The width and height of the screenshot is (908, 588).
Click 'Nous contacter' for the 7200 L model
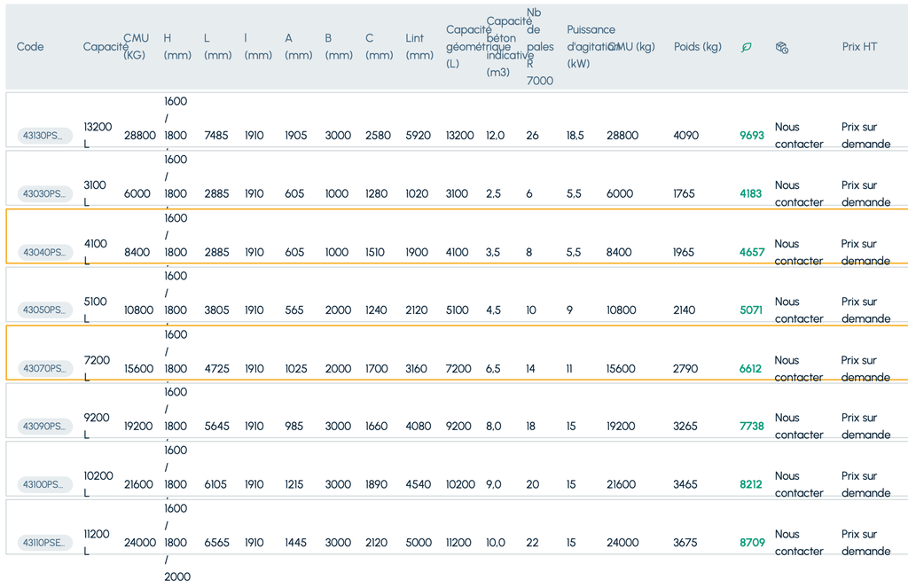tap(798, 368)
